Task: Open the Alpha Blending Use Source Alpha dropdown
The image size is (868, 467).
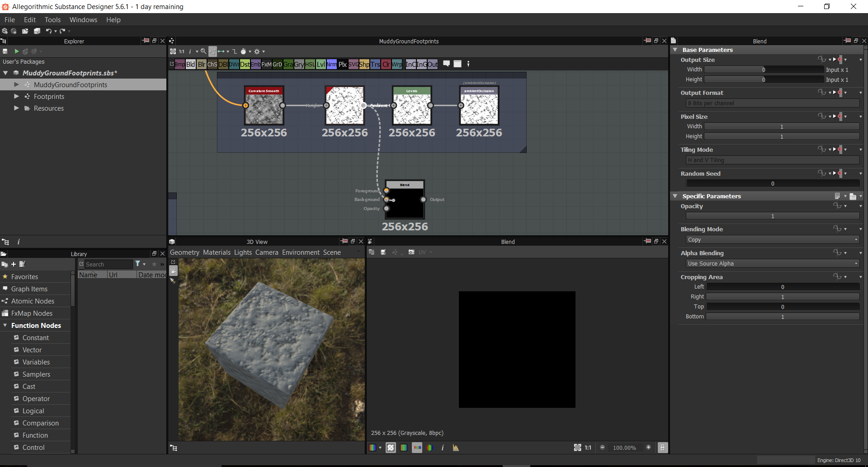Action: 773,264
